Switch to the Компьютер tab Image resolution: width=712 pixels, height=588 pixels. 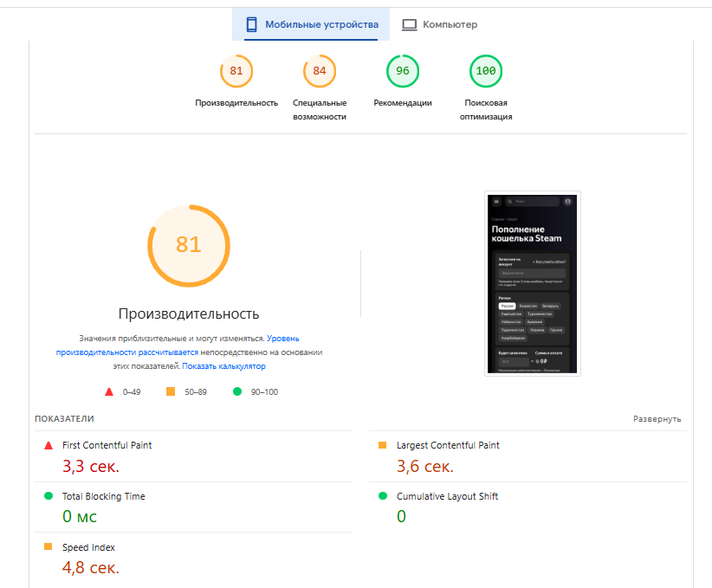click(x=439, y=24)
